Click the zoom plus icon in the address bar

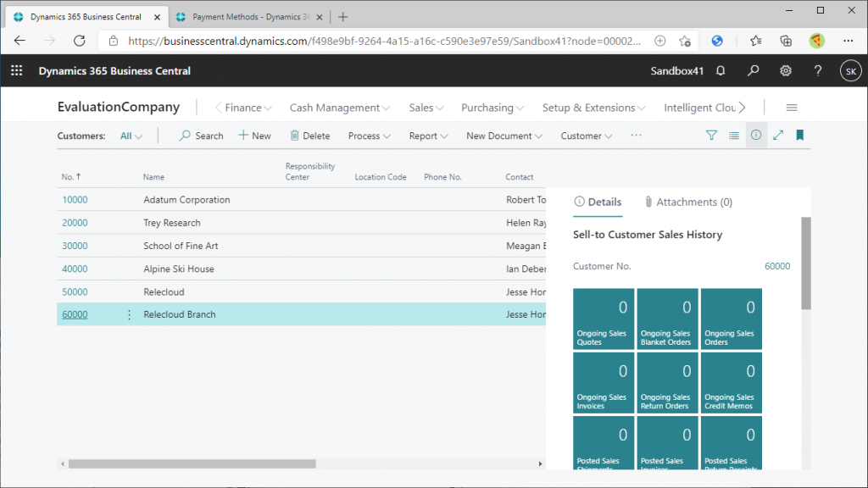(659, 41)
